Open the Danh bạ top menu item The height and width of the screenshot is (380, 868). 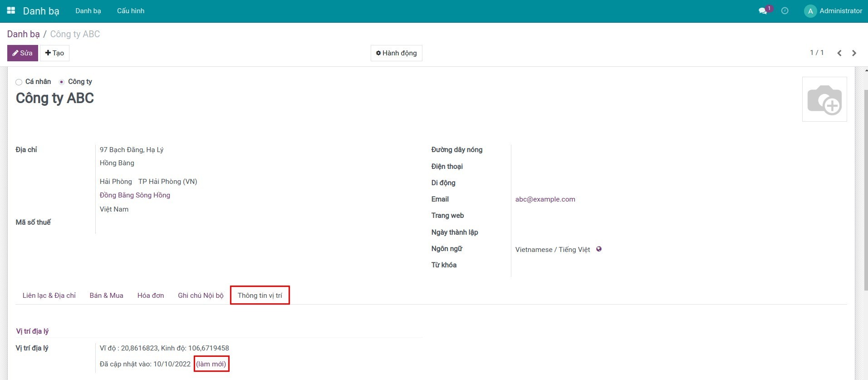pyautogui.click(x=88, y=11)
